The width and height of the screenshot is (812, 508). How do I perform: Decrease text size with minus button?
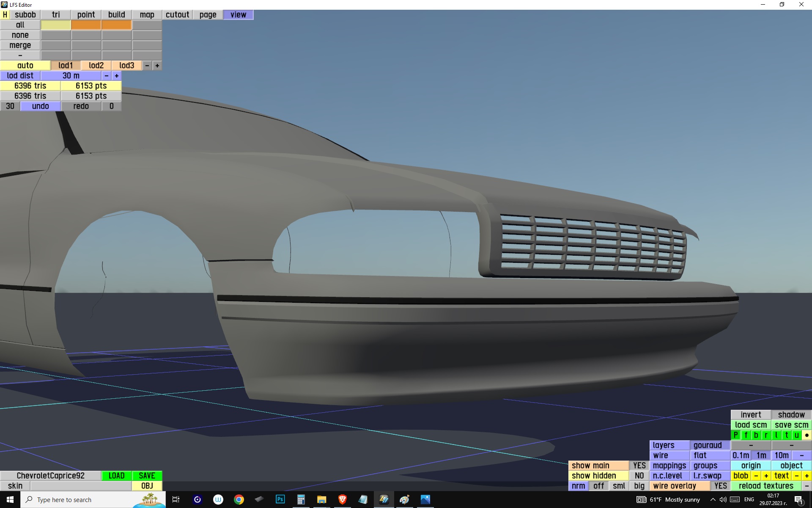[797, 476]
